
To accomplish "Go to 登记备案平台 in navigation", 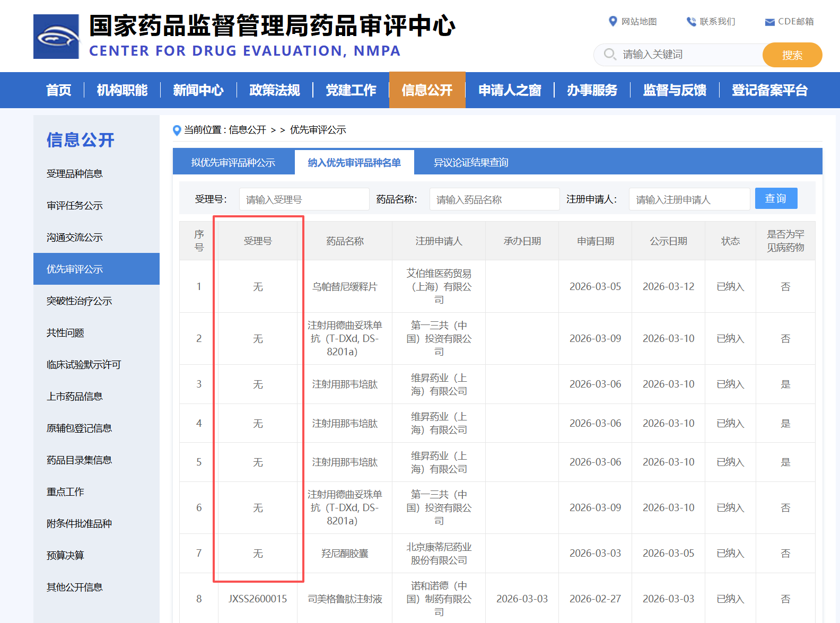I will click(769, 90).
